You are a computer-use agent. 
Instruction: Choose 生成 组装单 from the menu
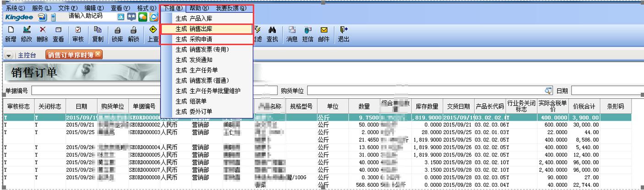(207, 101)
